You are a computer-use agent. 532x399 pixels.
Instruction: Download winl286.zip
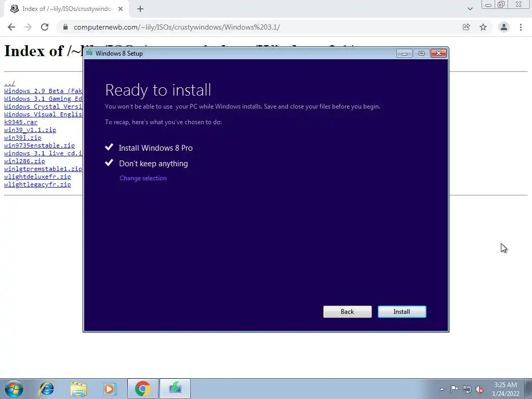[24, 161]
